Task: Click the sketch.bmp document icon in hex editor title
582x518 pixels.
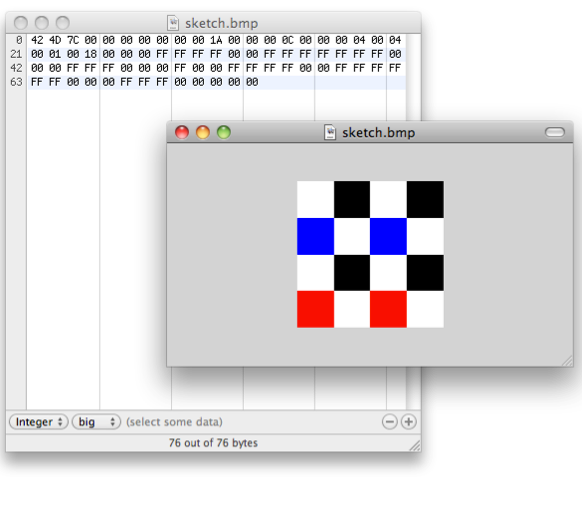Action: 173,23
